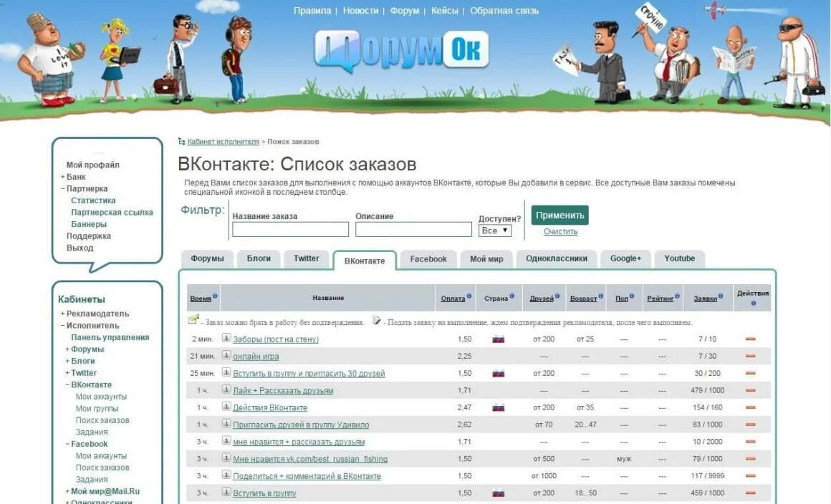Click the info icon next to the Время column
This screenshot has width=831, height=504.
pyautogui.click(x=215, y=296)
